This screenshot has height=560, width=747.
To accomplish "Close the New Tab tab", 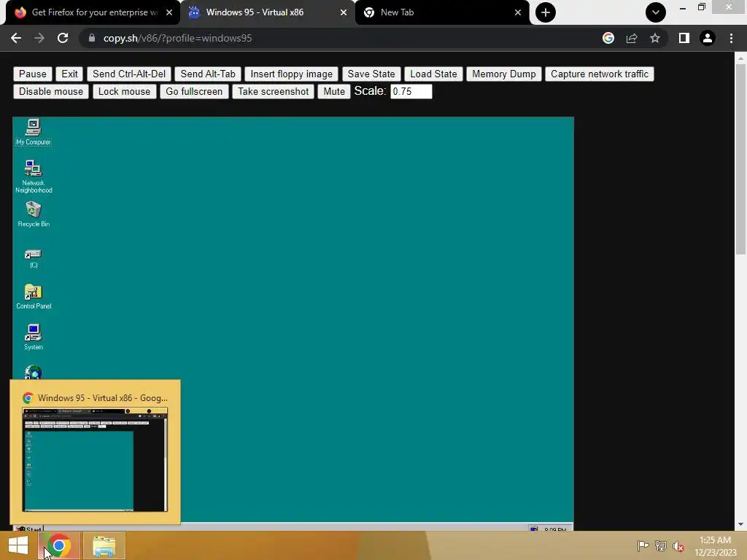I will point(518,12).
